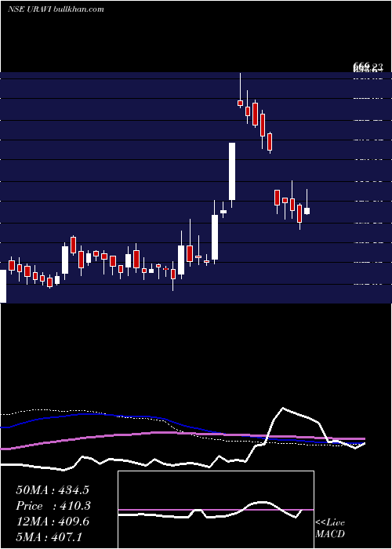This screenshot has width=392, height=549.
Task: Click the <<Live MACD label
Action: [330, 528]
